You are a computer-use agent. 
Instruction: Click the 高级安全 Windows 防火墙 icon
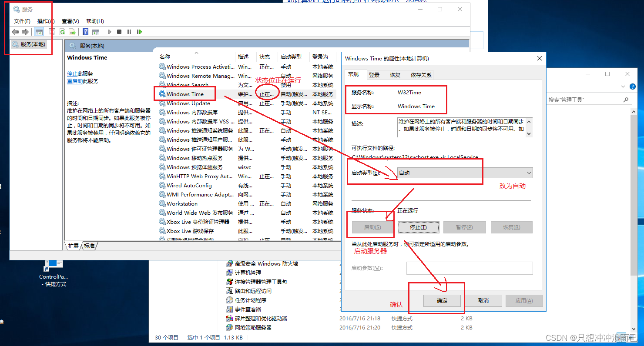pos(230,264)
